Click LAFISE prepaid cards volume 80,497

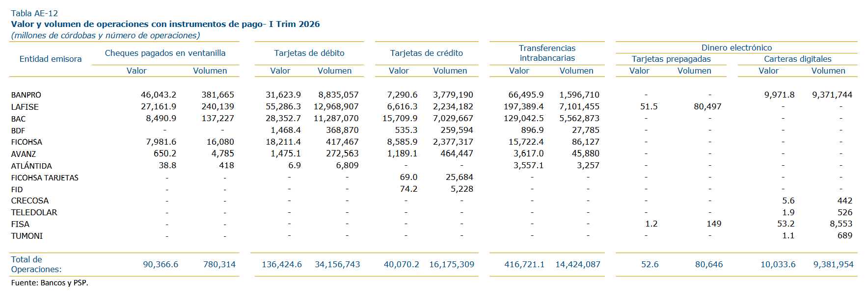707,106
